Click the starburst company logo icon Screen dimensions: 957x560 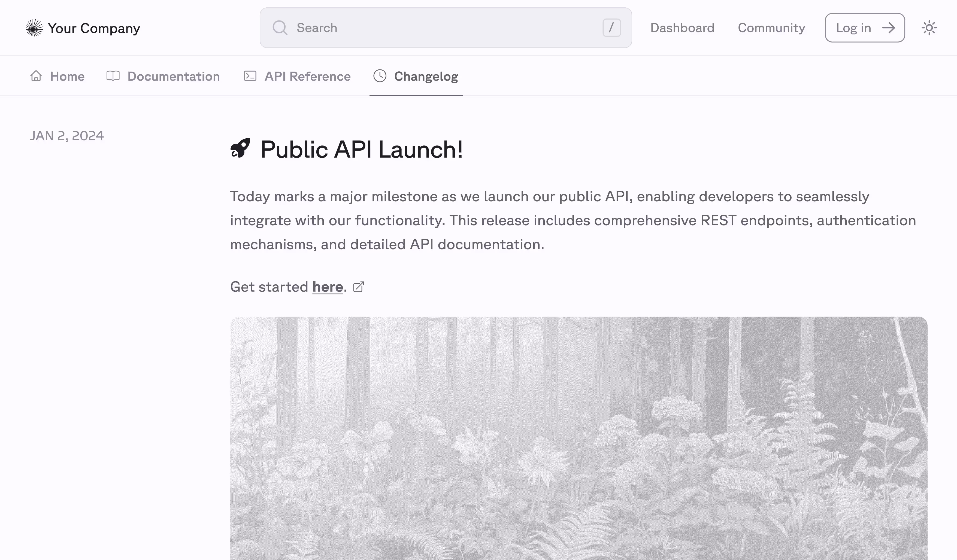pyautogui.click(x=34, y=28)
